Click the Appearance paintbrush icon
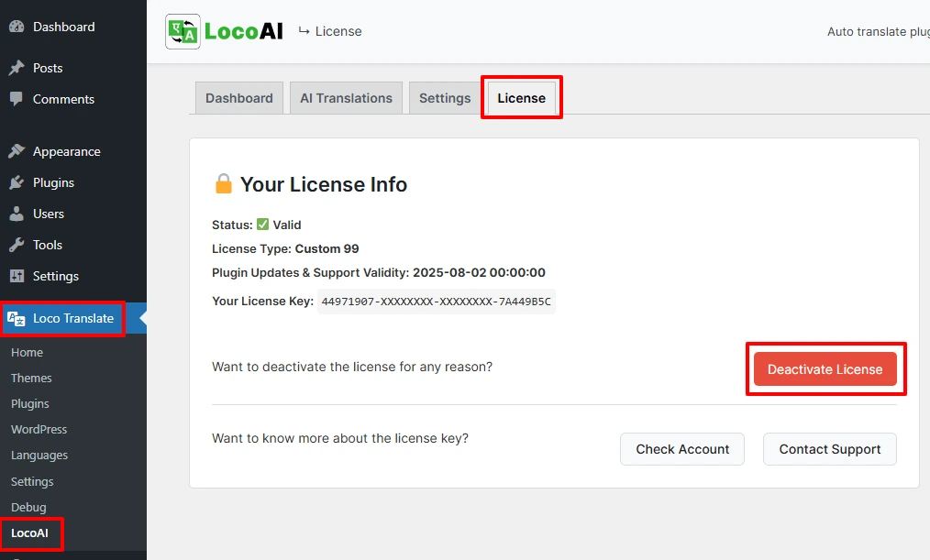 17,152
